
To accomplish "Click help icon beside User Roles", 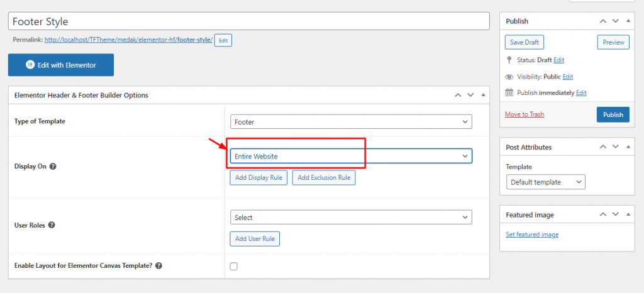I will click(51, 225).
